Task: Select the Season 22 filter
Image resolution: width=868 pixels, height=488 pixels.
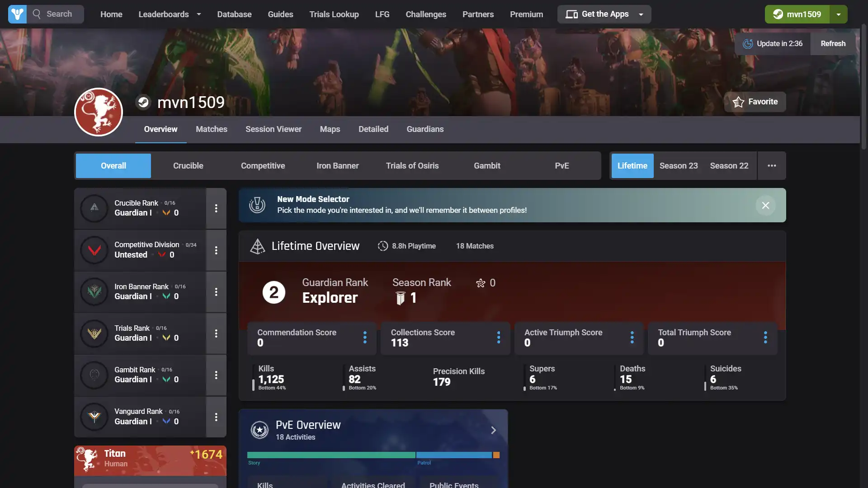Action: (x=729, y=166)
